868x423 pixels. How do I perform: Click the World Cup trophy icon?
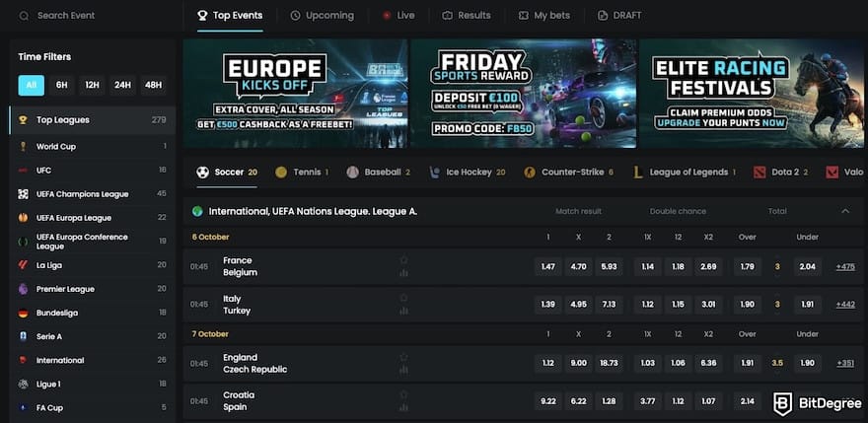tap(24, 146)
